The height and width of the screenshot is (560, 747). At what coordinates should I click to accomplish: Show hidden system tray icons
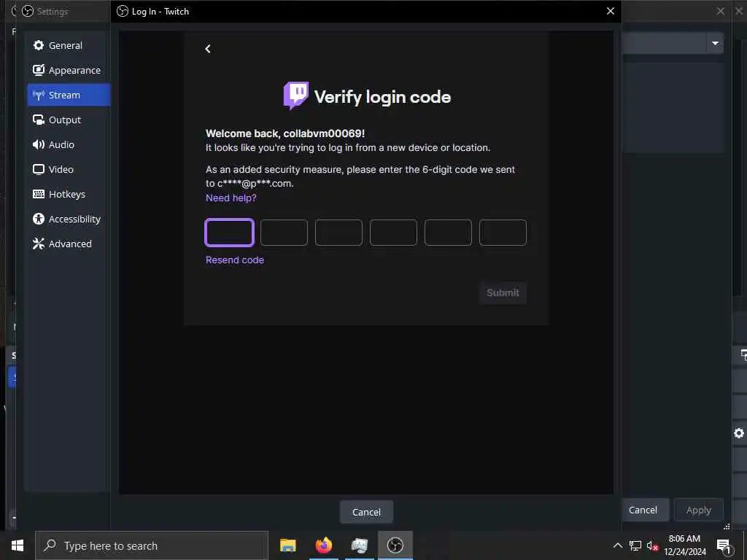pyautogui.click(x=617, y=545)
